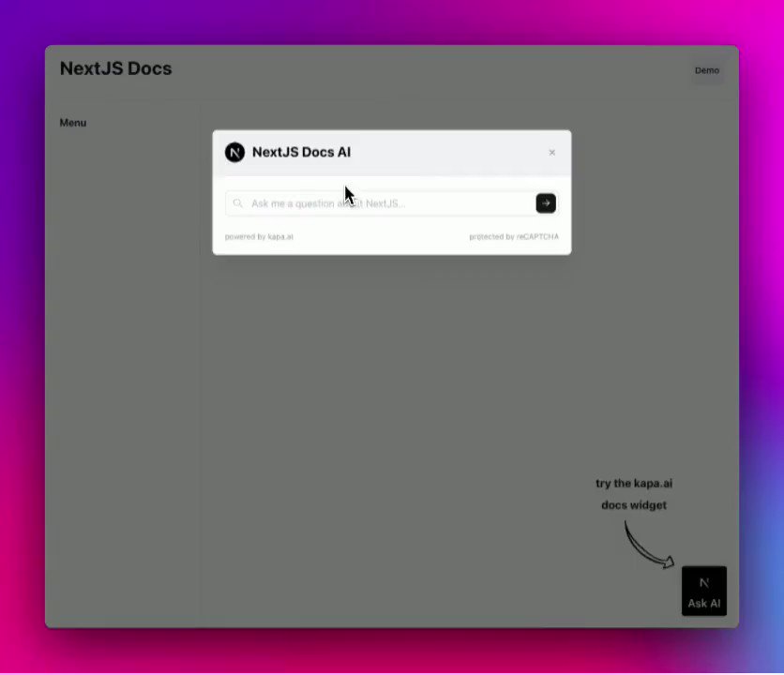Image resolution: width=784 pixels, height=675 pixels.
Task: Click the Ask AI widget button
Action: click(704, 591)
